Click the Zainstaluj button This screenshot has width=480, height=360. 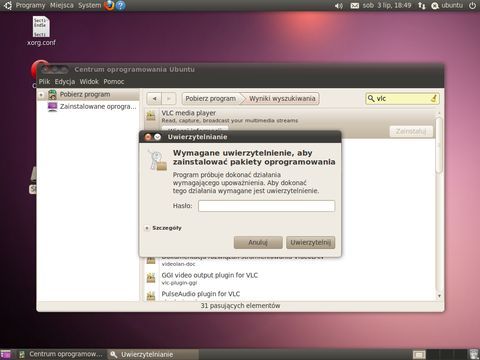pyautogui.click(x=411, y=131)
